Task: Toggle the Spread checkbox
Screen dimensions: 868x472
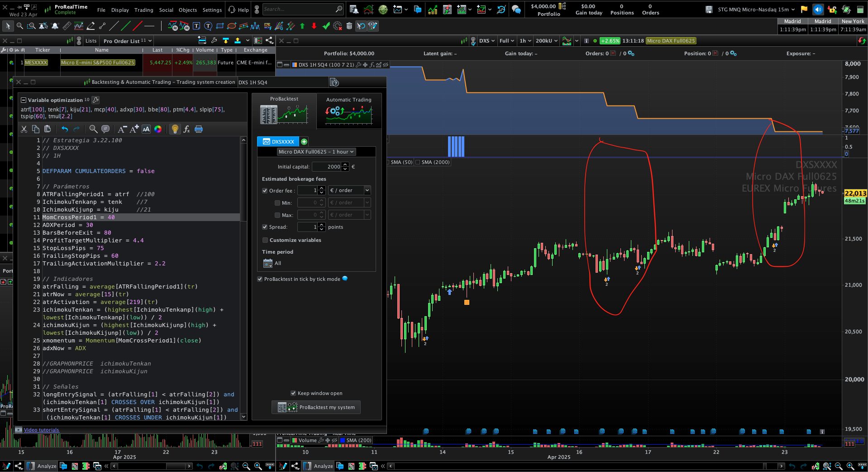Action: click(x=265, y=227)
